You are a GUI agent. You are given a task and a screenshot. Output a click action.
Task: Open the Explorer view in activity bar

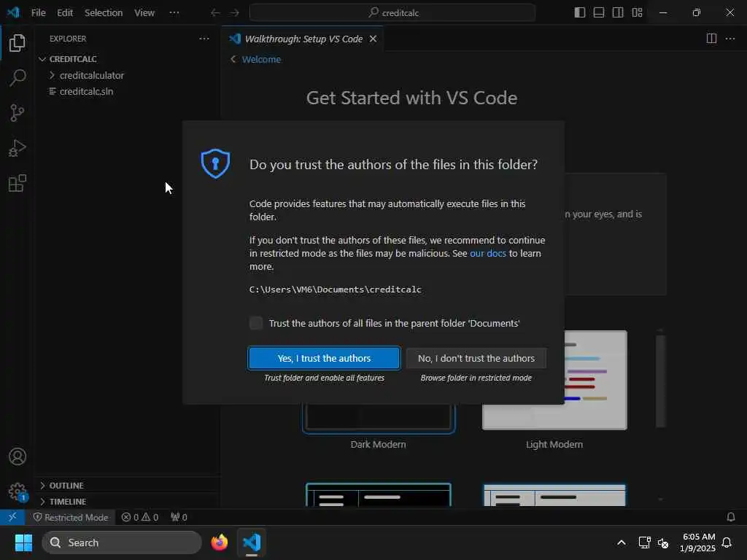point(18,43)
